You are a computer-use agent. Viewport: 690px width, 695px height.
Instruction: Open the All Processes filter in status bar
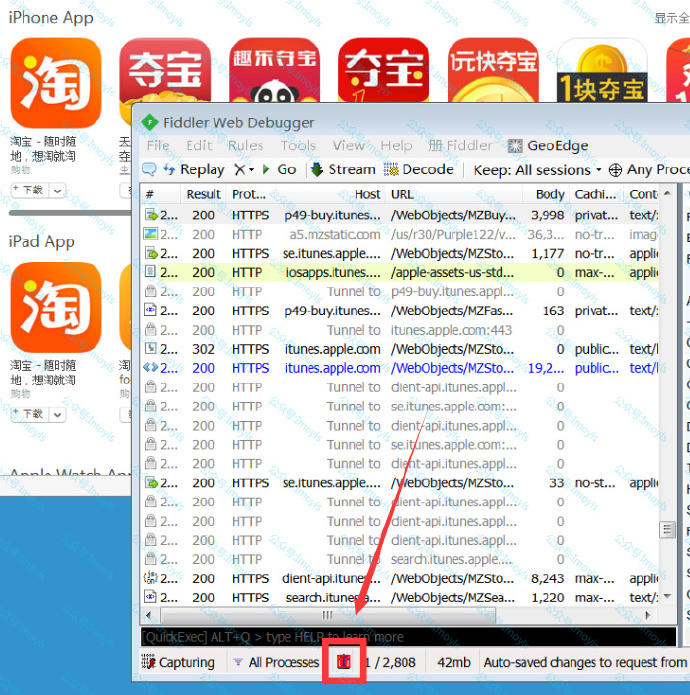coord(276,662)
